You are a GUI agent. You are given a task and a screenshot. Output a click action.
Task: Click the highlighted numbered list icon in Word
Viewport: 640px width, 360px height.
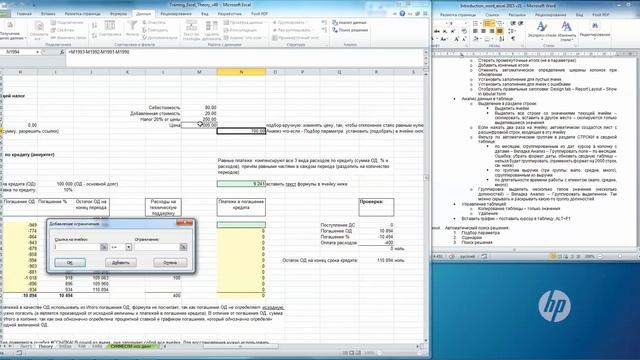click(x=489, y=23)
